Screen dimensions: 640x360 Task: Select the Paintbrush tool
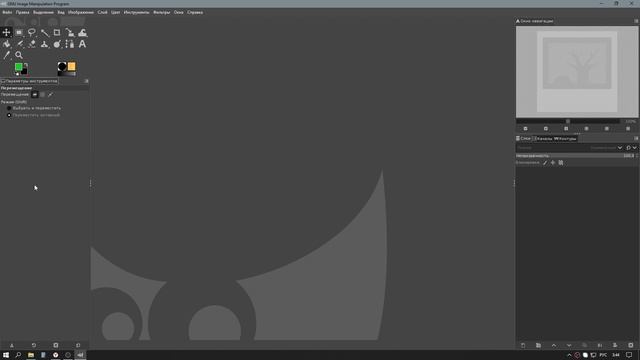(19, 44)
